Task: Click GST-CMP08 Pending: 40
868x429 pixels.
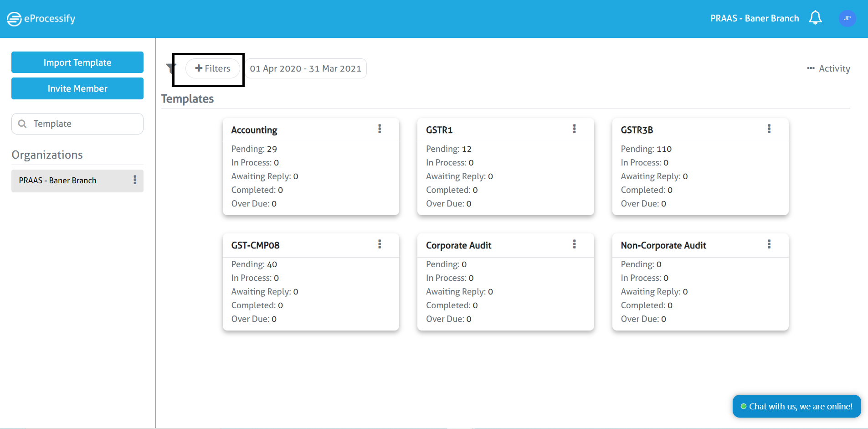Action: click(x=254, y=264)
